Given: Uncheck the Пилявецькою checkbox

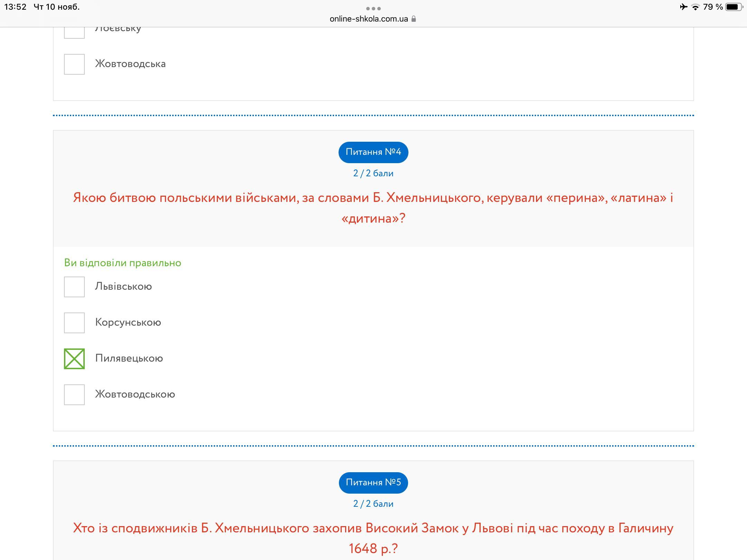Looking at the screenshot, I should coord(74,359).
